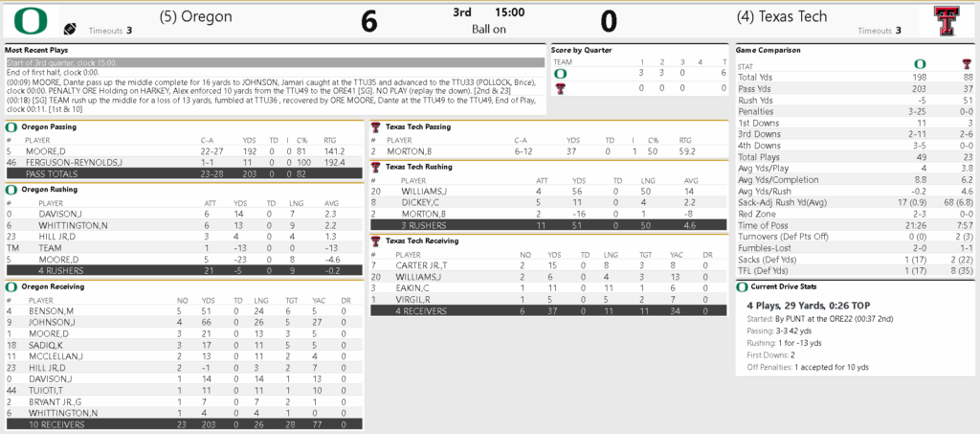
Task: Click the Texas Tech logo beside Texas Tech Rushing
Action: click(377, 167)
